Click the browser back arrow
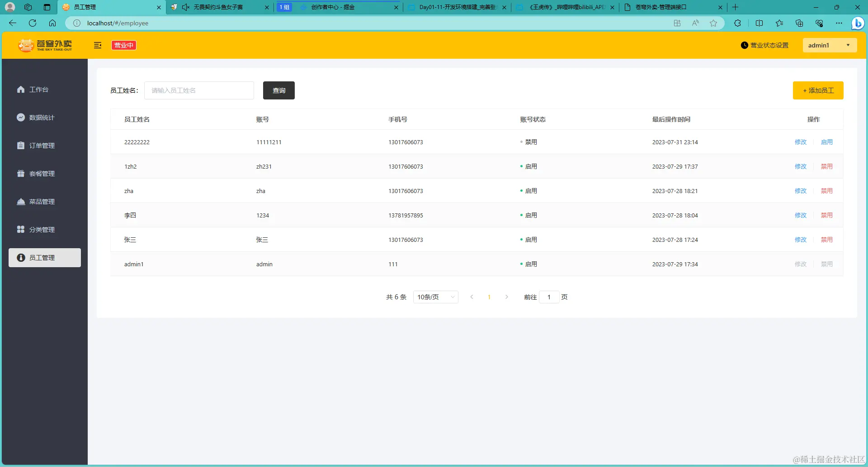This screenshot has height=467, width=868. (x=13, y=23)
